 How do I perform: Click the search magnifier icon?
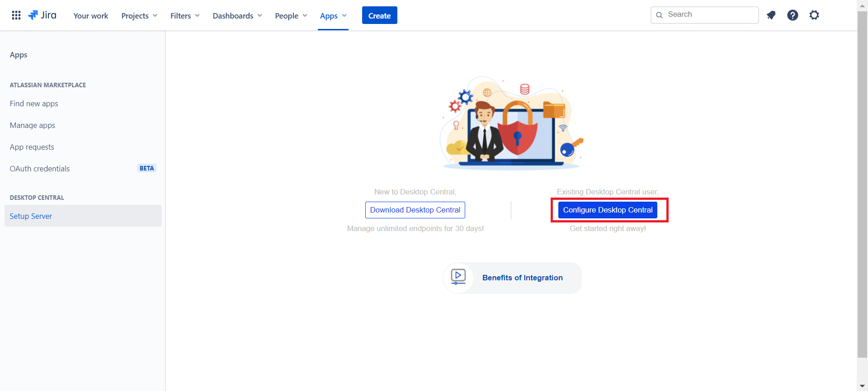coord(660,15)
